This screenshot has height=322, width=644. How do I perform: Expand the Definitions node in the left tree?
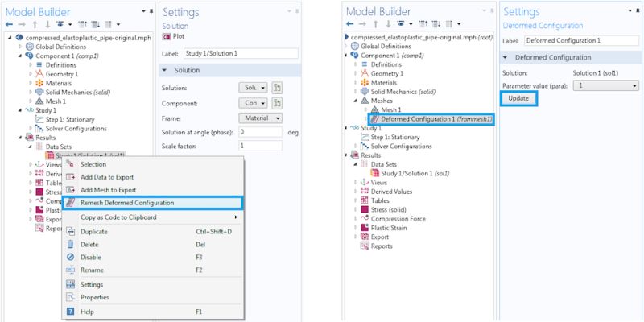31,65
